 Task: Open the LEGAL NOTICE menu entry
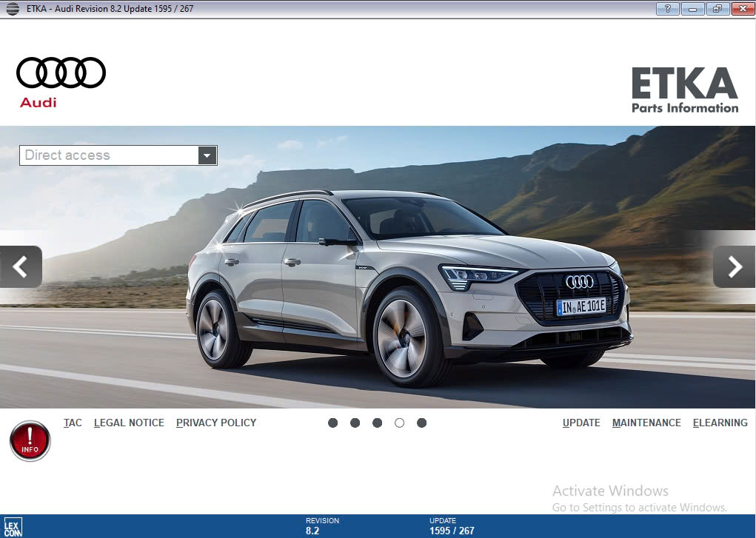point(129,423)
